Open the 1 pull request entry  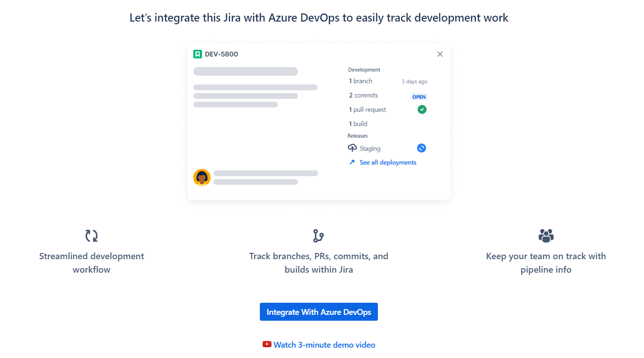(x=367, y=109)
